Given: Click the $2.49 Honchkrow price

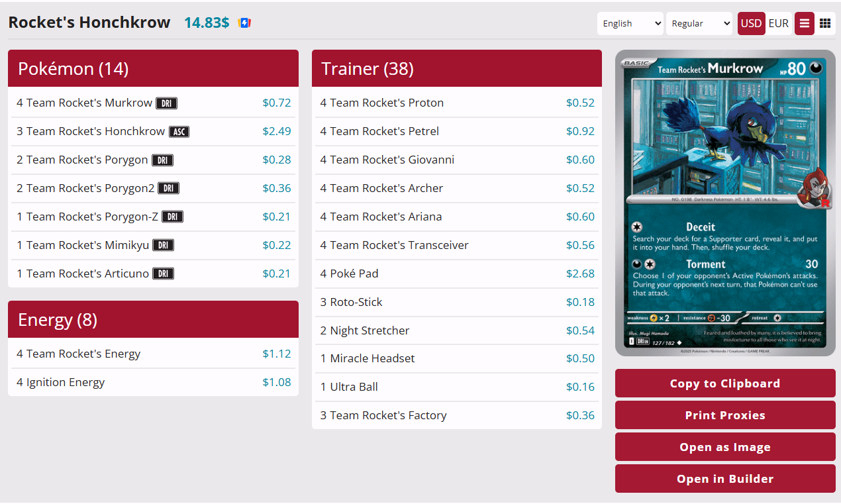Looking at the screenshot, I should (x=277, y=132).
